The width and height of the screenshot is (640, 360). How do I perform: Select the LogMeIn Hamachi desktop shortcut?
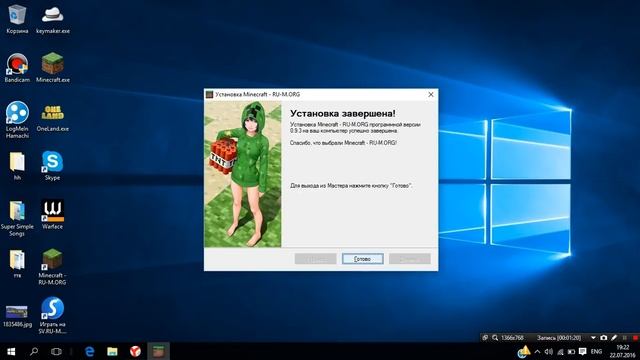[x=17, y=120]
